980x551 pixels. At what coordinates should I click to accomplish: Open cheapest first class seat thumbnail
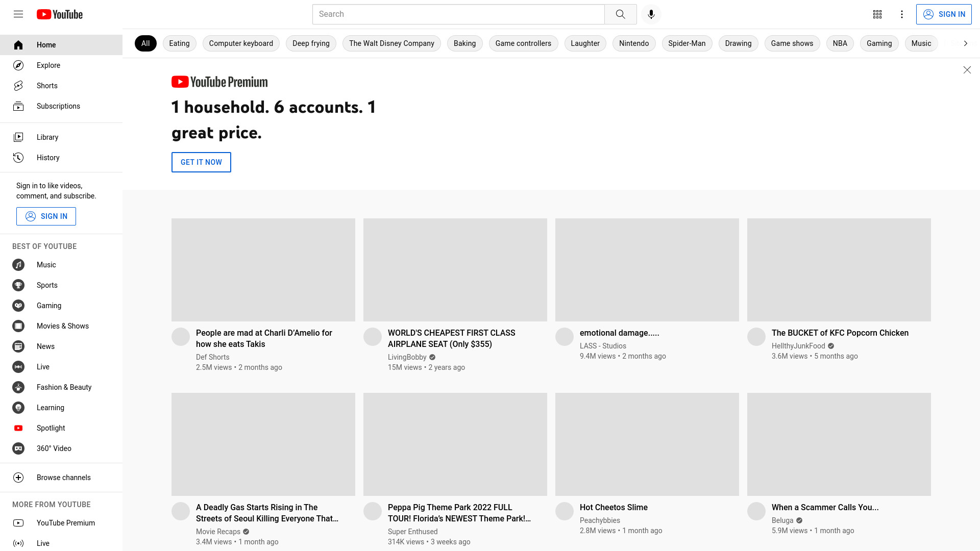455,270
